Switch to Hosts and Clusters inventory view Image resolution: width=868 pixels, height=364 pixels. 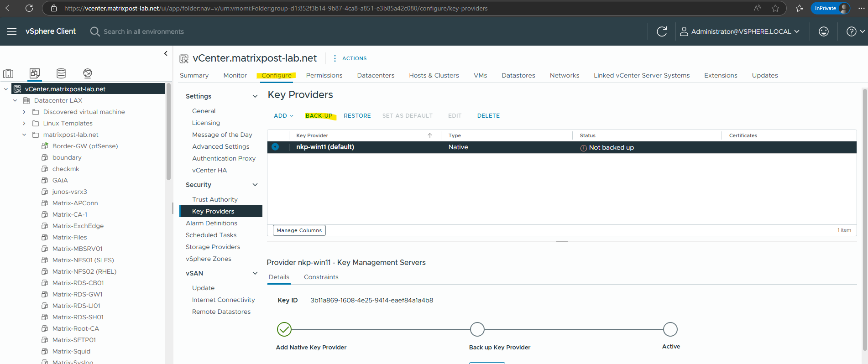[8, 73]
